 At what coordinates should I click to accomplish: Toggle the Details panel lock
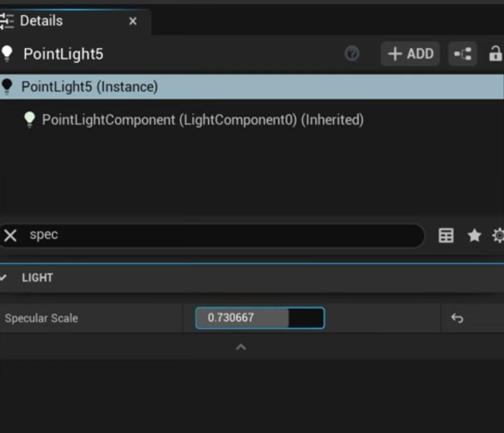click(x=496, y=54)
